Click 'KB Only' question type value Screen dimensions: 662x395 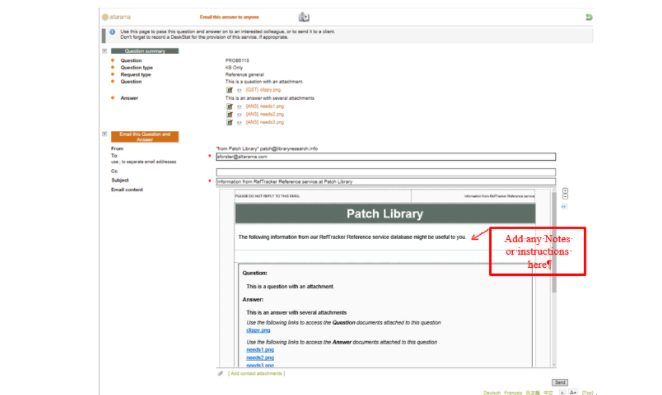pos(234,68)
